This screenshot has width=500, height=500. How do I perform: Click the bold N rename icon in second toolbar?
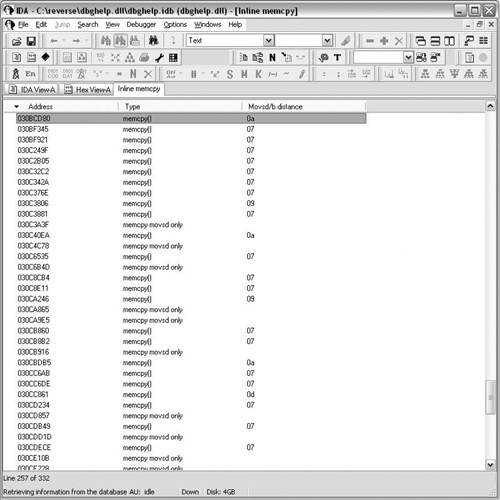[x=272, y=58]
